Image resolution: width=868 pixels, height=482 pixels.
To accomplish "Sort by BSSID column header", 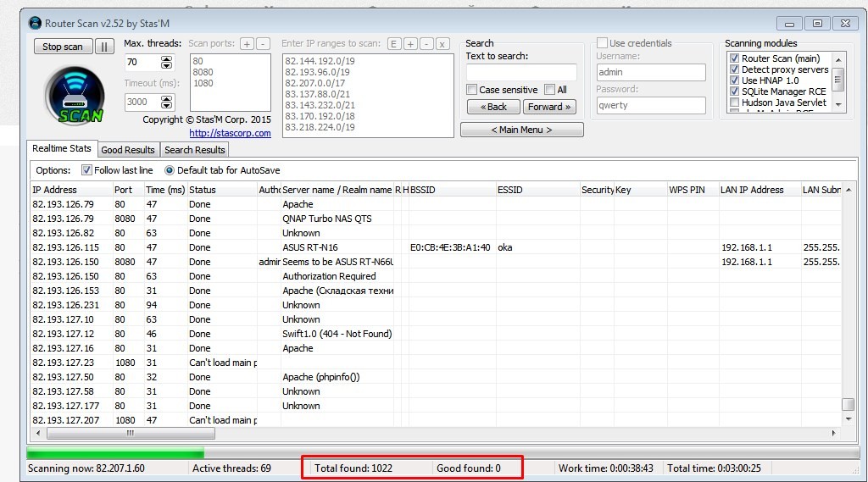I will tap(453, 190).
